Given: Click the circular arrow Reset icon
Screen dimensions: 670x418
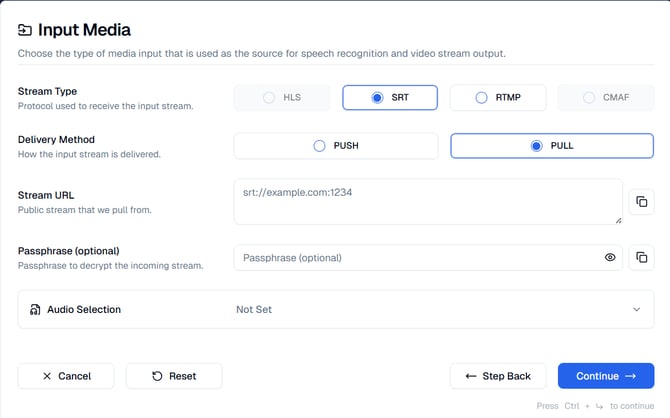Looking at the screenshot, I should click(157, 376).
